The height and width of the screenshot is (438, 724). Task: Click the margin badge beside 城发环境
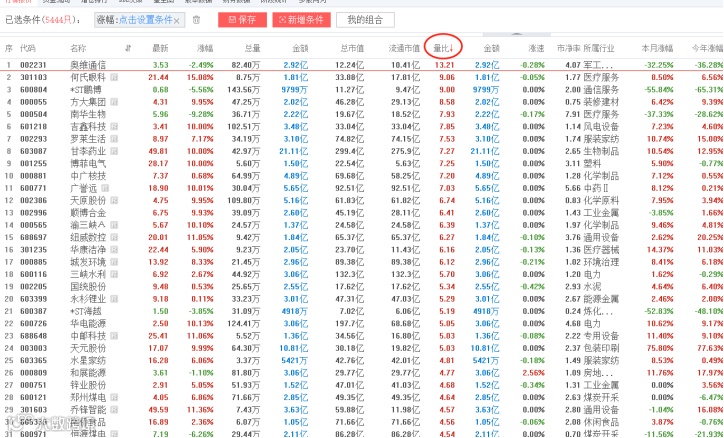click(x=114, y=262)
